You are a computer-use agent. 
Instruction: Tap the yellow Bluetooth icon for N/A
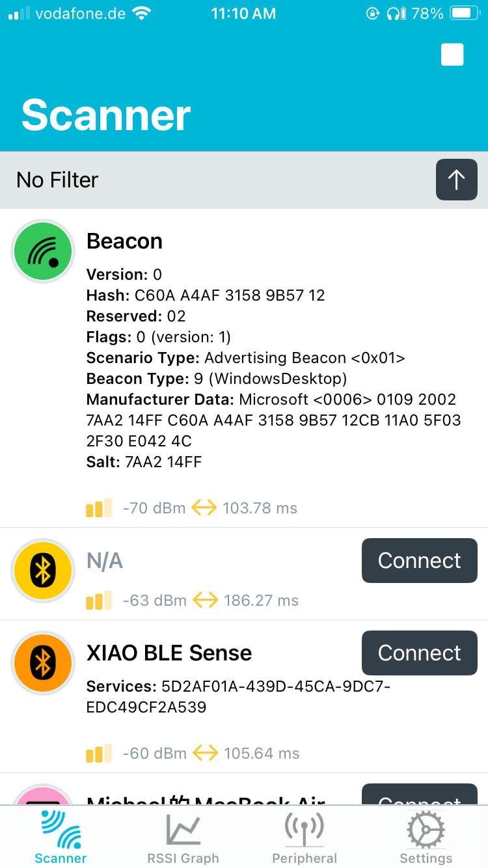[44, 571]
